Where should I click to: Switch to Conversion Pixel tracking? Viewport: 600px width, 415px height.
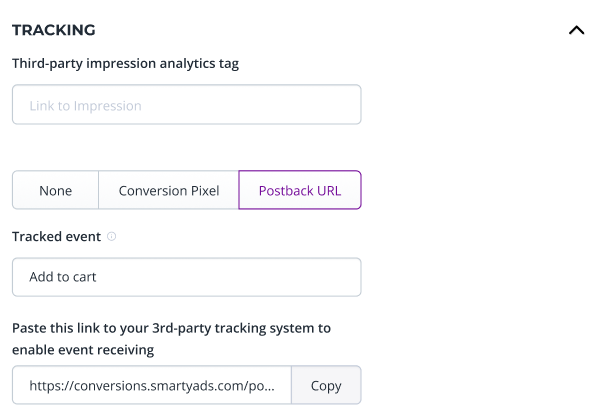point(168,190)
